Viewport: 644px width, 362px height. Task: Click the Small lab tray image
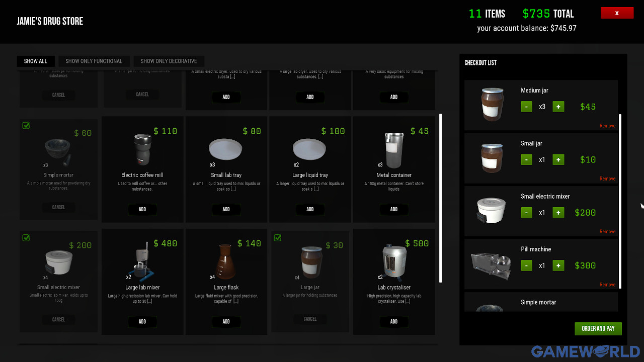225,149
